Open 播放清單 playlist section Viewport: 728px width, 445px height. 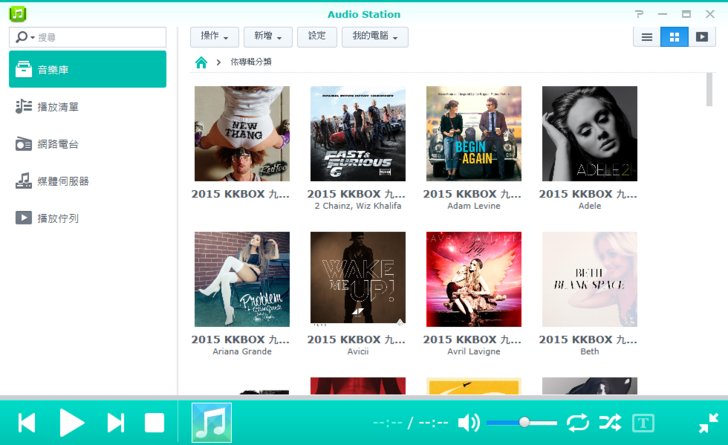pyautogui.click(x=88, y=107)
